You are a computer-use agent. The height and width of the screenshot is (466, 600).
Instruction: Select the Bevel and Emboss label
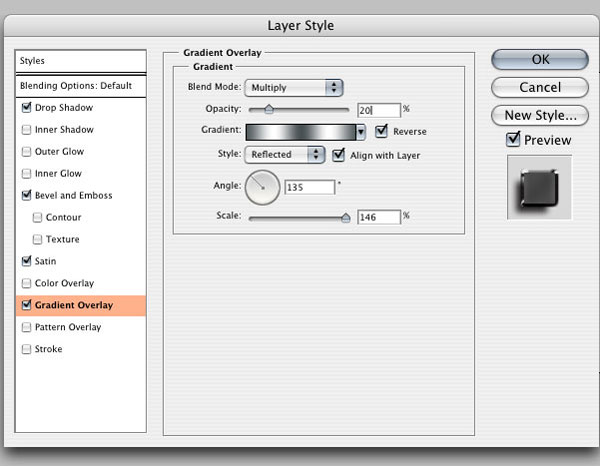pos(73,195)
